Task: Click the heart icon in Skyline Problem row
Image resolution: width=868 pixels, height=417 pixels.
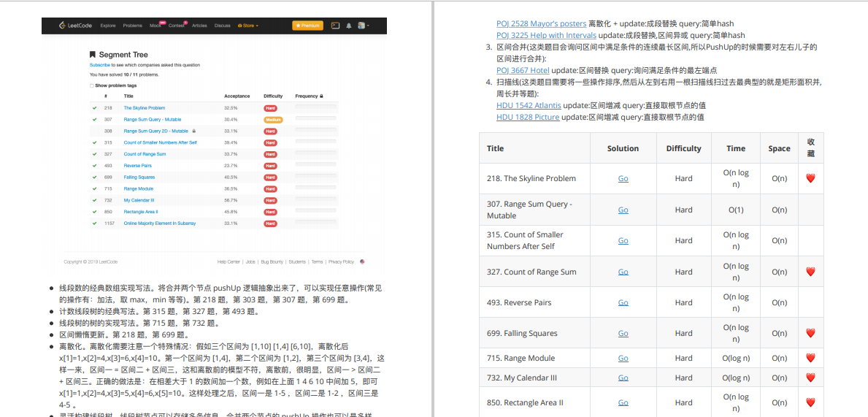Action: pyautogui.click(x=810, y=178)
